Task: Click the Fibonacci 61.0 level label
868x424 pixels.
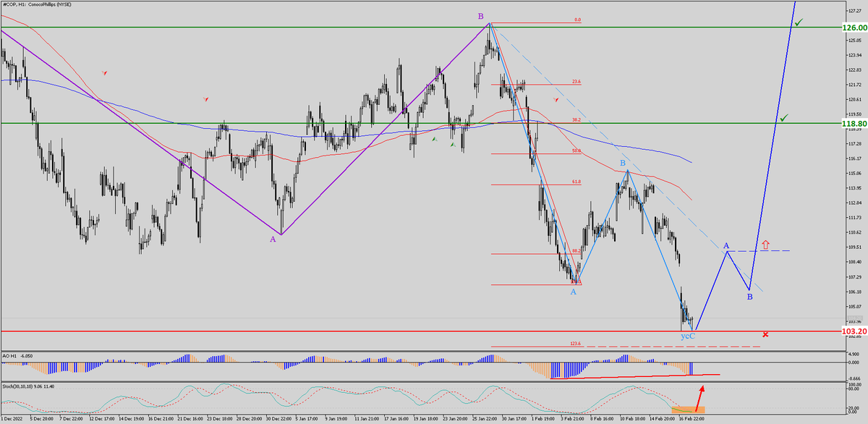Action: coord(576,182)
